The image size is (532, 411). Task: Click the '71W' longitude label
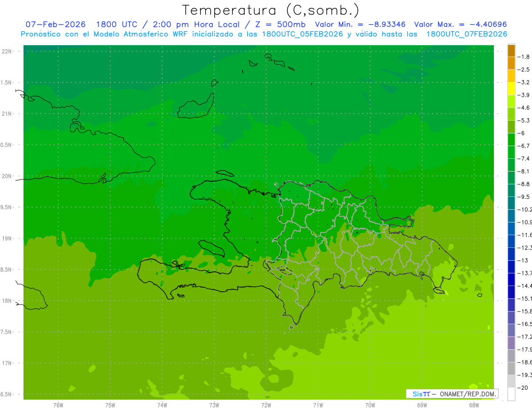pyautogui.click(x=318, y=405)
